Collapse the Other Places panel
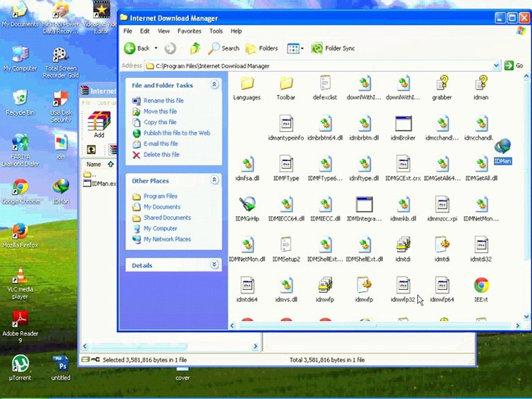Screen dimensions: 532x399 pos(214,180)
